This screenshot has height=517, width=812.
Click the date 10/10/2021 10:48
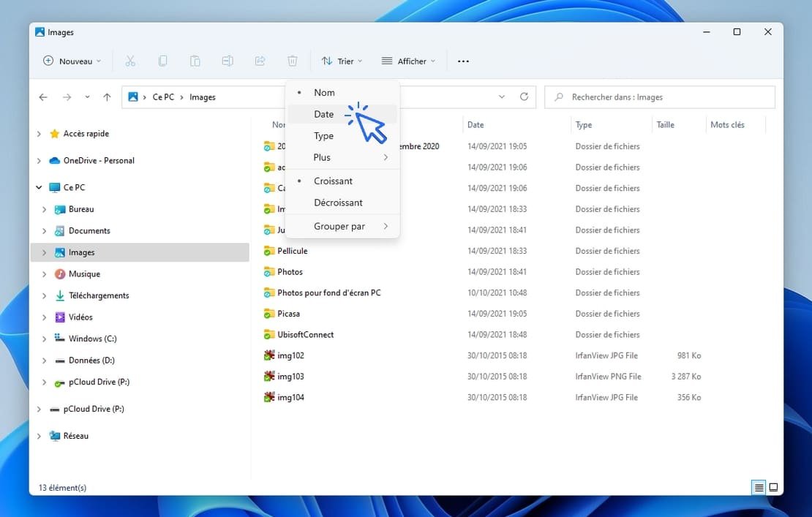point(497,293)
